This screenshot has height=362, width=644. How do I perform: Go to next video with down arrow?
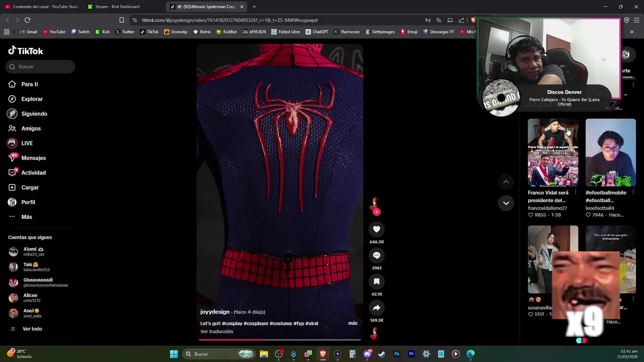506,203
